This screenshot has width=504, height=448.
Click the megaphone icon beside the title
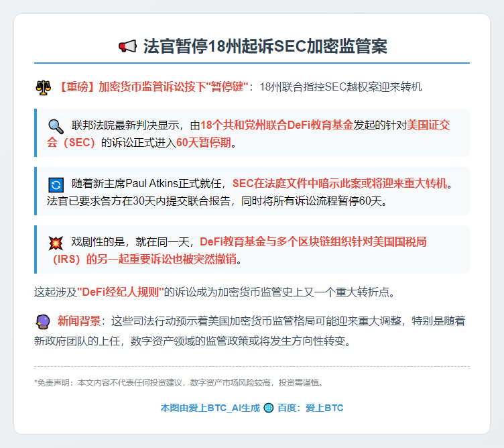pos(127,46)
